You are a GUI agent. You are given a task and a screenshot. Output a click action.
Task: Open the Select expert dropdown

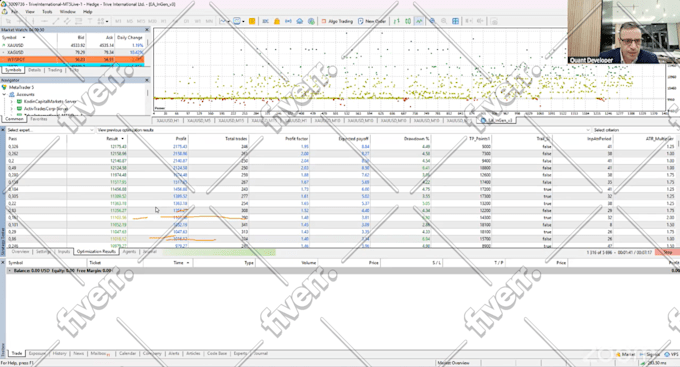point(50,130)
